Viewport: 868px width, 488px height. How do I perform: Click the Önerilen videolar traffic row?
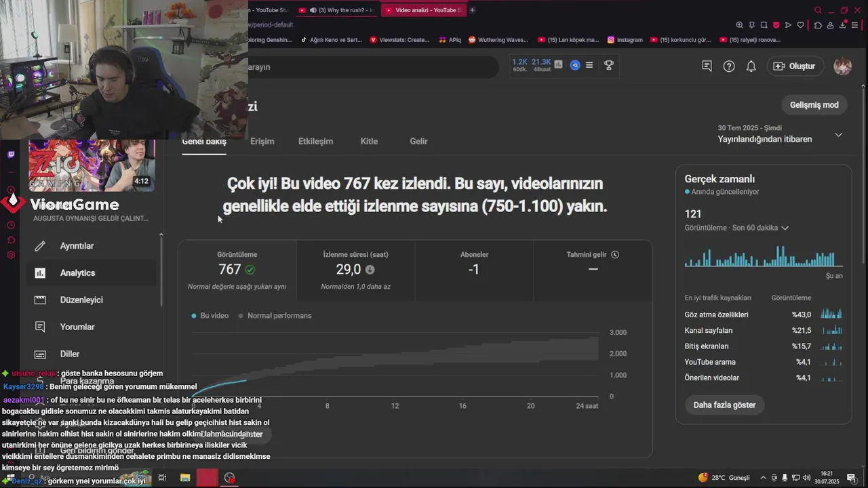[764, 378]
